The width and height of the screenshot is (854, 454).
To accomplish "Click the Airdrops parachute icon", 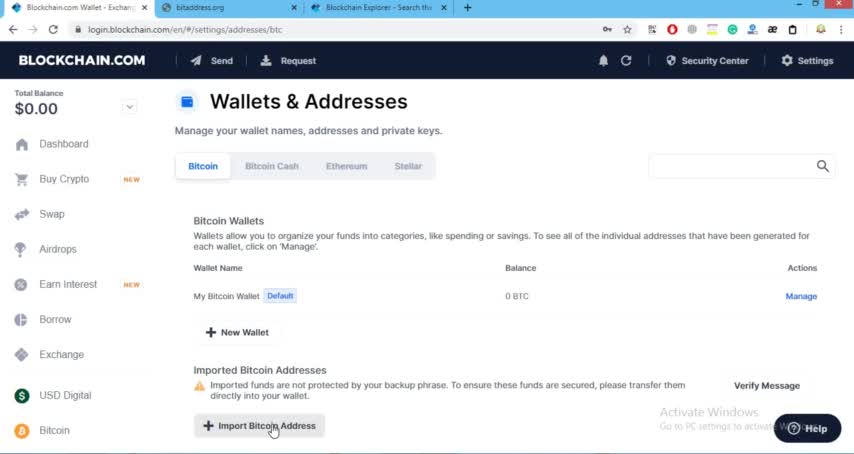I will click(x=20, y=249).
